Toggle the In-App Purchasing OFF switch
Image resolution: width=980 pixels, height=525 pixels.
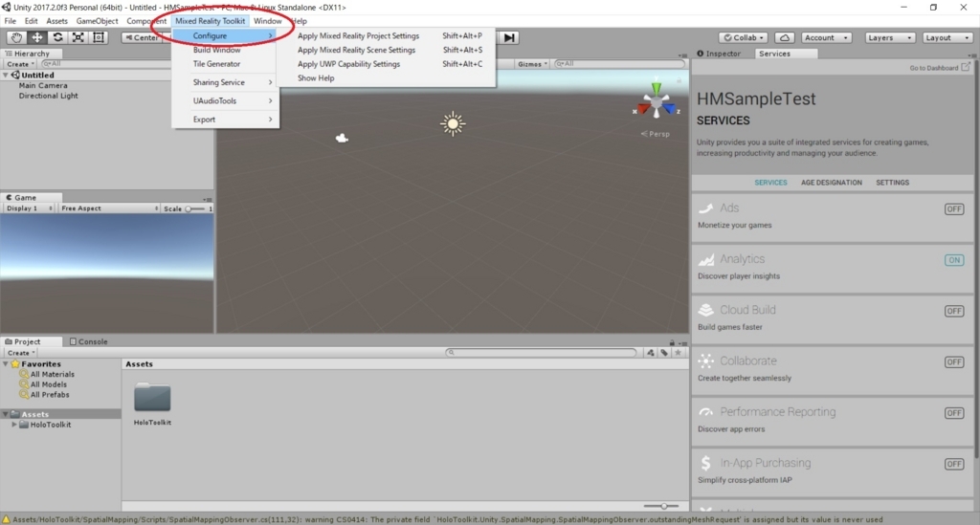(954, 464)
